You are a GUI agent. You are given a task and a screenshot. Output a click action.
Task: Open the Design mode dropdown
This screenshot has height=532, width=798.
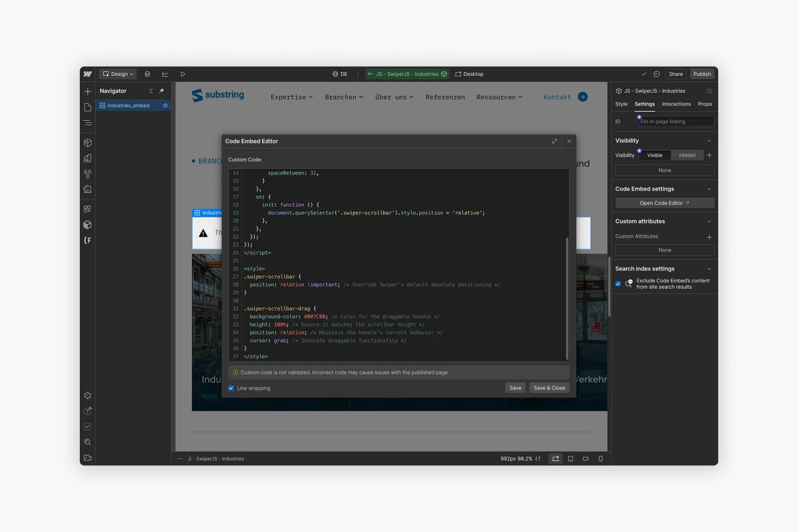click(118, 74)
